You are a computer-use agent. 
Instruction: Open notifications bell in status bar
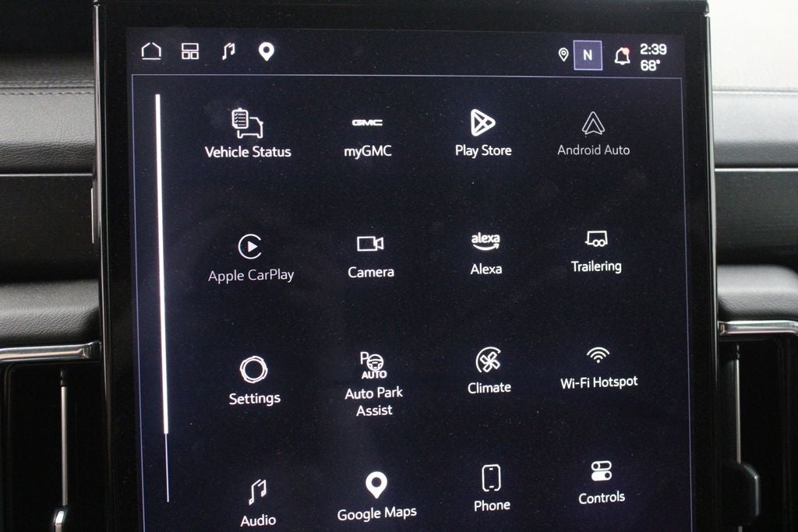coord(622,55)
